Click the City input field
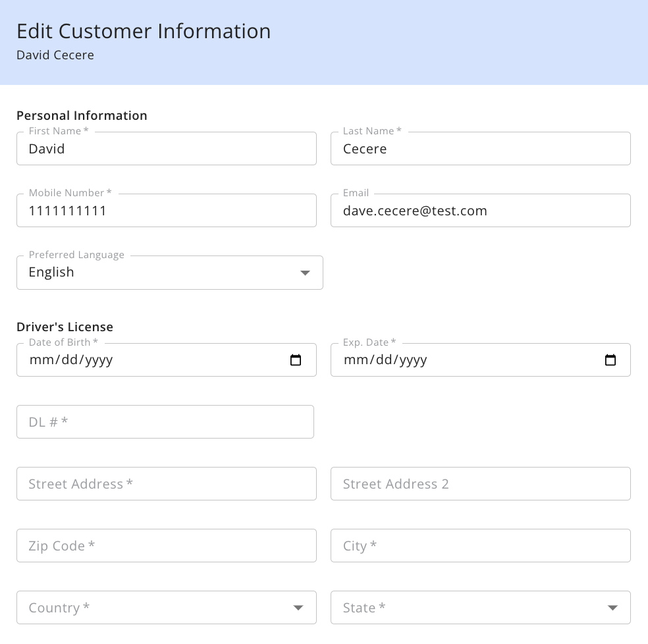The height and width of the screenshot is (644, 648). [x=481, y=546]
